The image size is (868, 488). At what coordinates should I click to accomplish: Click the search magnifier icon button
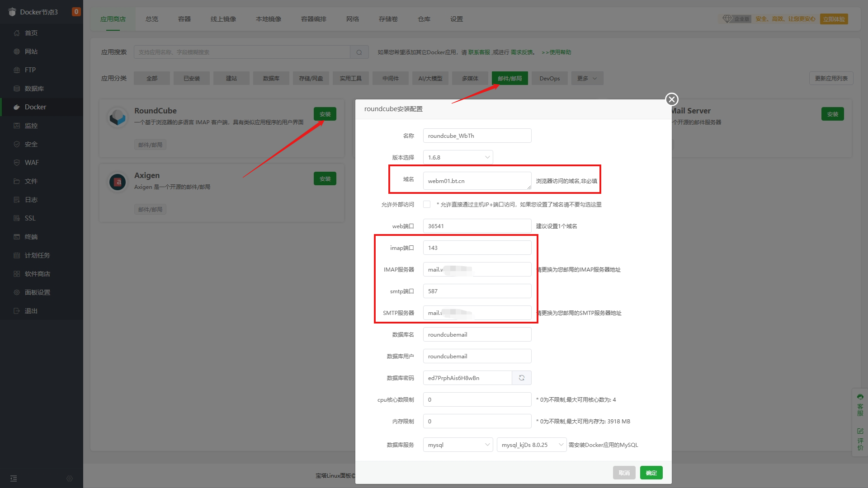[359, 52]
